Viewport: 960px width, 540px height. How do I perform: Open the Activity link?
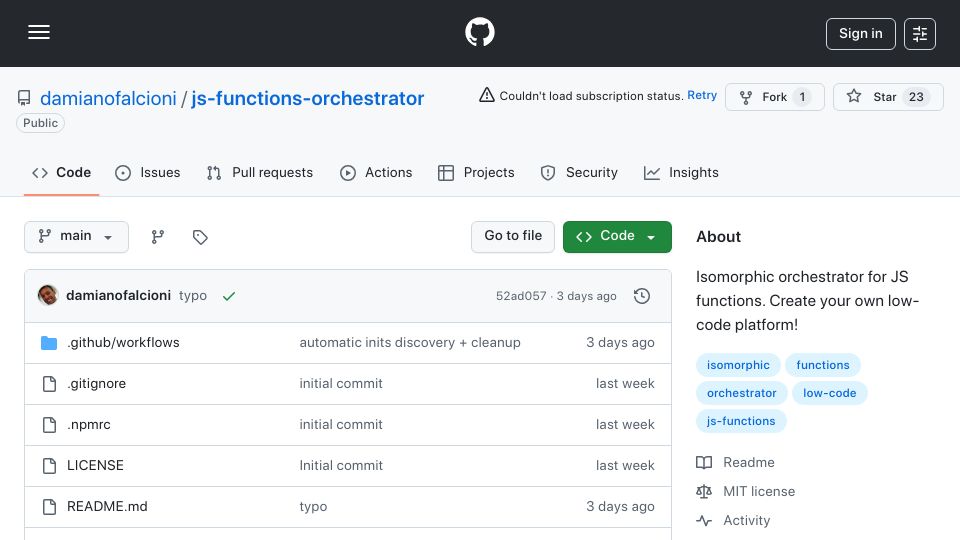(746, 520)
